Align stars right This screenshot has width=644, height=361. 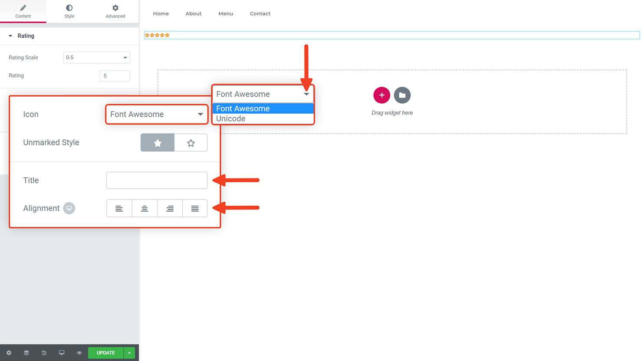tap(170, 208)
